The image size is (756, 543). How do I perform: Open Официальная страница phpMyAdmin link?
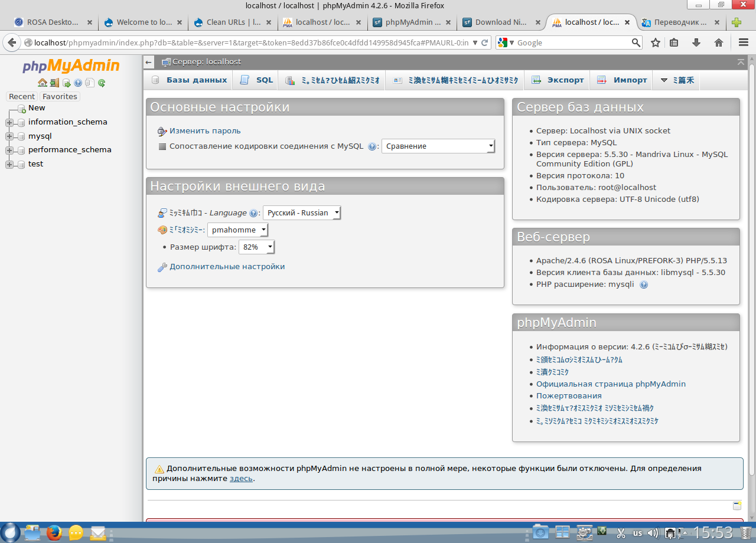click(x=611, y=384)
